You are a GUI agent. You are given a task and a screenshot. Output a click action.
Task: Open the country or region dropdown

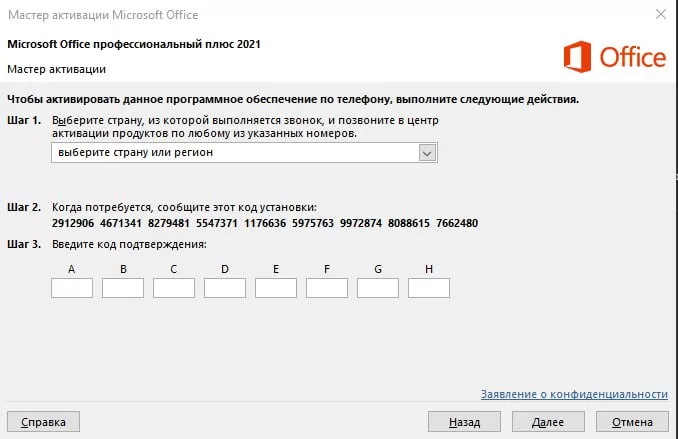236,153
